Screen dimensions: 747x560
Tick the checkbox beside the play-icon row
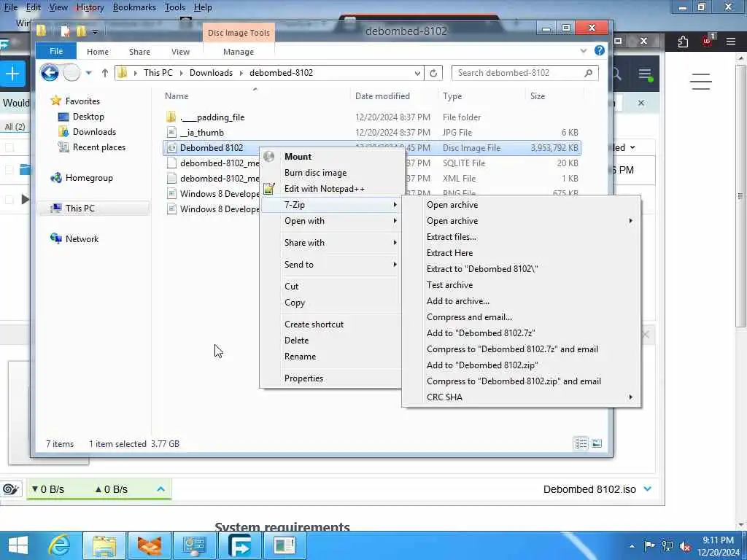pyautogui.click(x=9, y=200)
